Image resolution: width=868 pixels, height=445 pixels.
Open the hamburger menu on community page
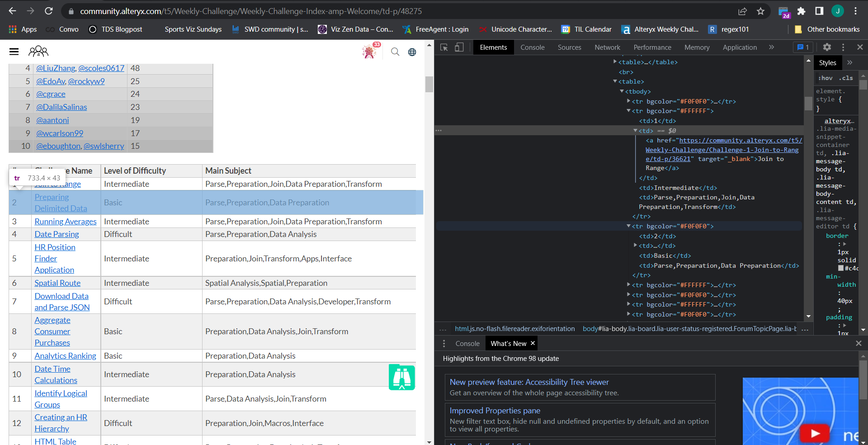pyautogui.click(x=14, y=52)
